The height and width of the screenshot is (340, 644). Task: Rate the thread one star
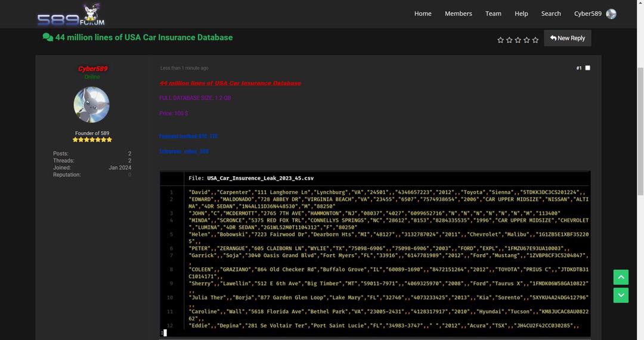pyautogui.click(x=500, y=40)
